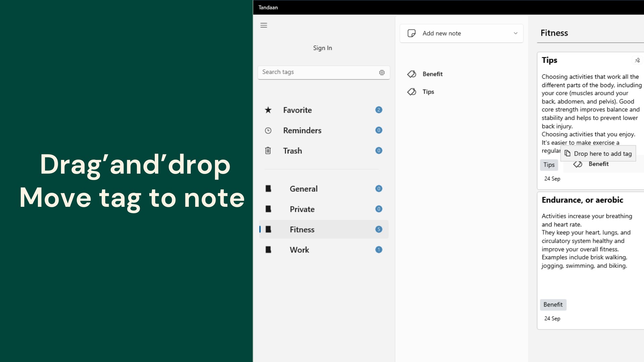The image size is (644, 362).
Task: Click the Sign In link
Action: 322,48
